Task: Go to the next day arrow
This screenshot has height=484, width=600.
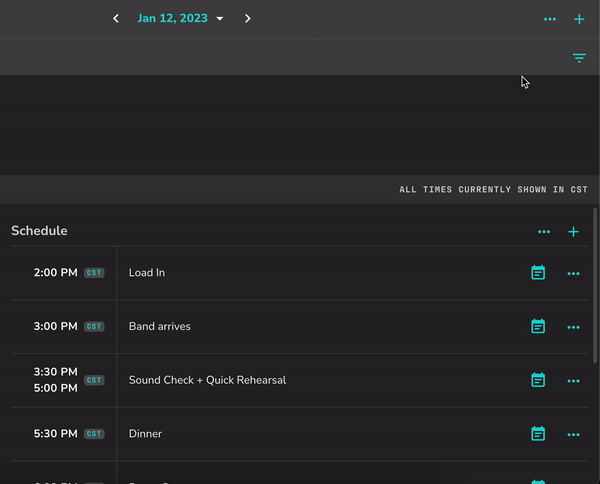Action: [248, 18]
